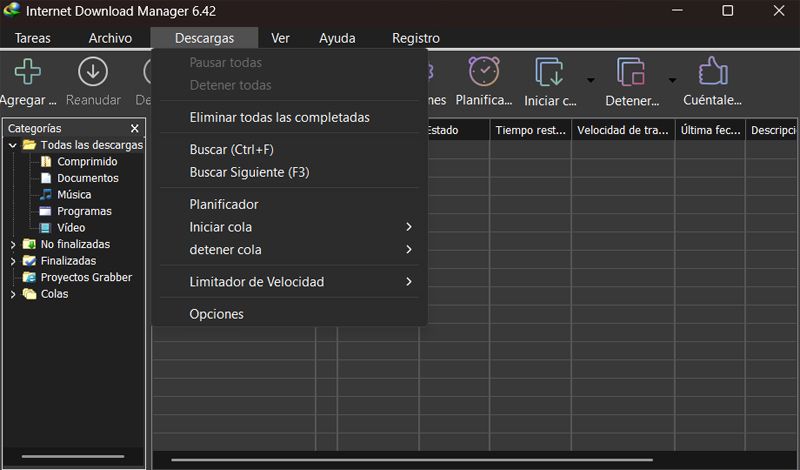Sort by Velocidad de transferencia column header
Image resolution: width=800 pixels, height=470 pixels.
623,130
